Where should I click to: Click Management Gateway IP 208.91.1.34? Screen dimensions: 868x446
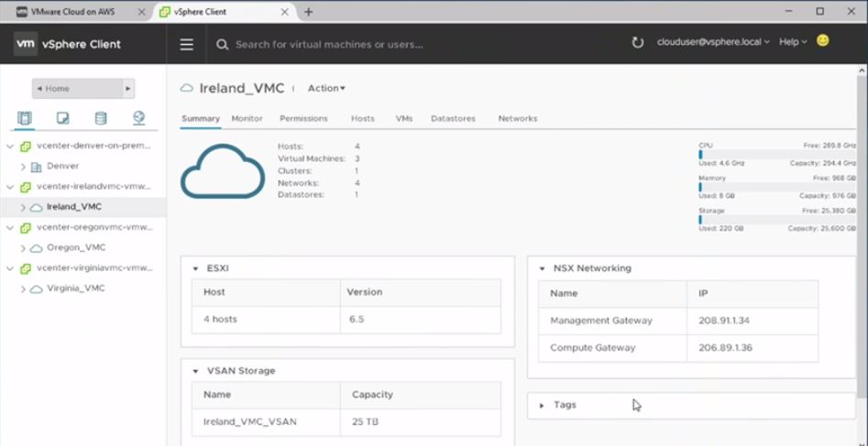pyautogui.click(x=724, y=321)
